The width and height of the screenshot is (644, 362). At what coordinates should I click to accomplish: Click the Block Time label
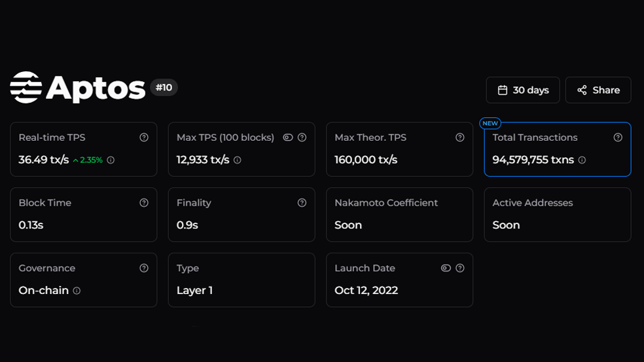point(45,203)
